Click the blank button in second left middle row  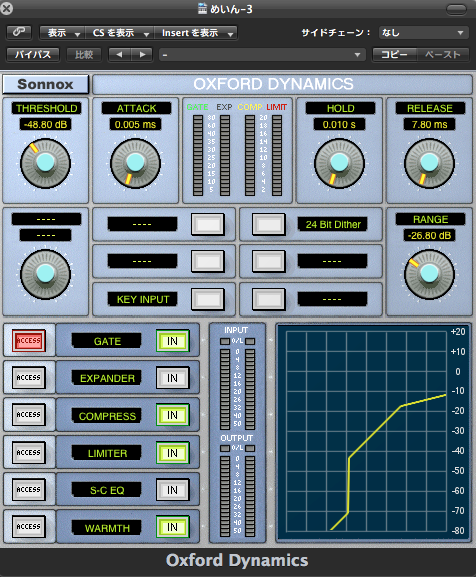(x=208, y=261)
